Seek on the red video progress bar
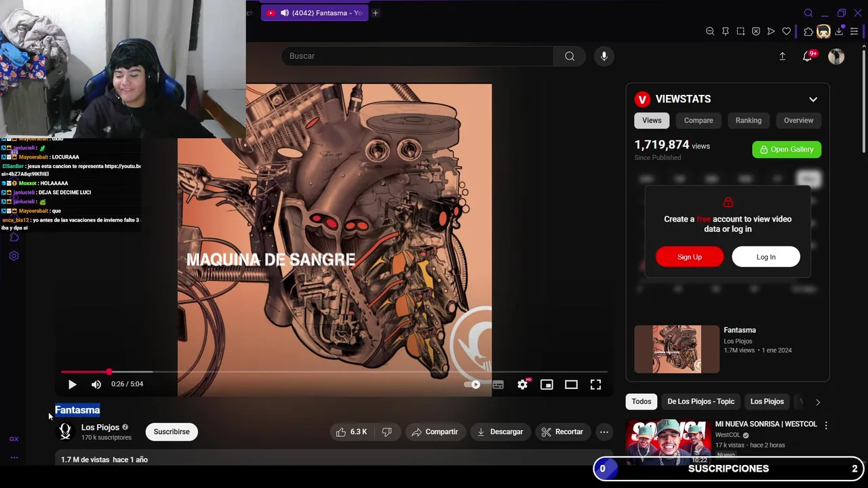Viewport: 868px width, 488px height. [333, 371]
